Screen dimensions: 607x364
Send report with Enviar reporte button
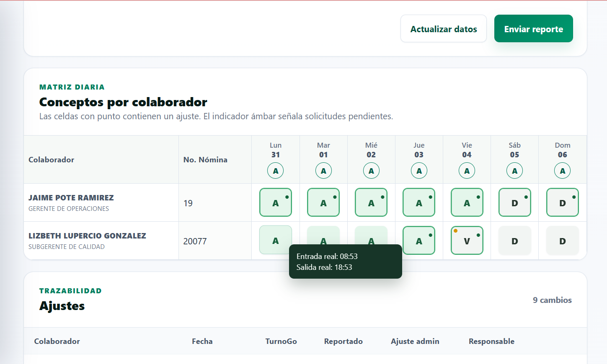(x=534, y=28)
